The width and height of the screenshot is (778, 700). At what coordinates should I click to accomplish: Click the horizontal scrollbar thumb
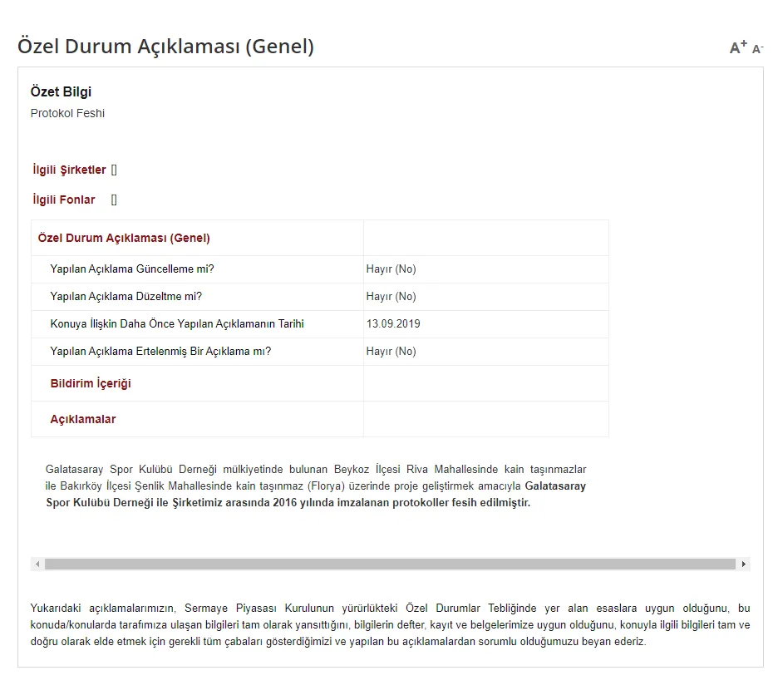tap(390, 564)
